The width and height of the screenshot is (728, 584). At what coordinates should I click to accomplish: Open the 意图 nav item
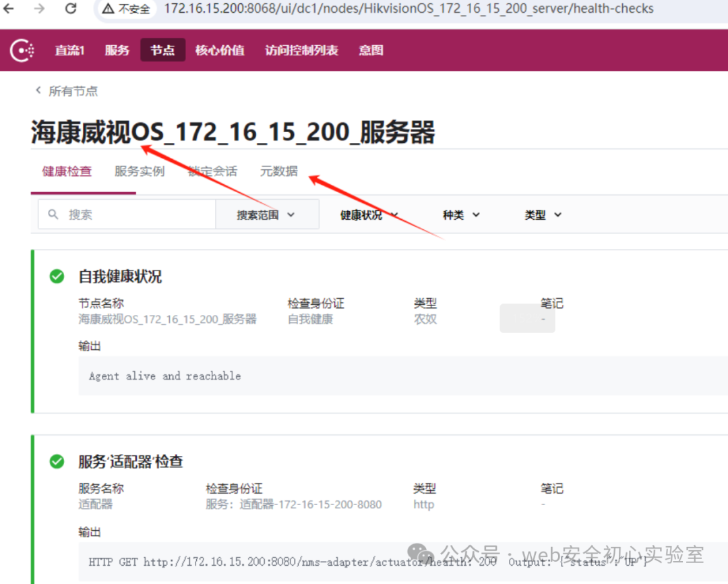tap(371, 50)
